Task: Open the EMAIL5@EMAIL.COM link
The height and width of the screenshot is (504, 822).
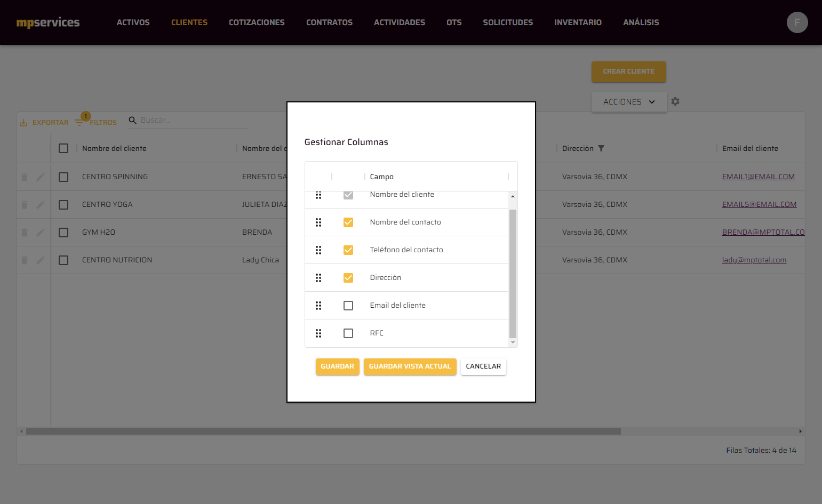Action: tap(759, 205)
